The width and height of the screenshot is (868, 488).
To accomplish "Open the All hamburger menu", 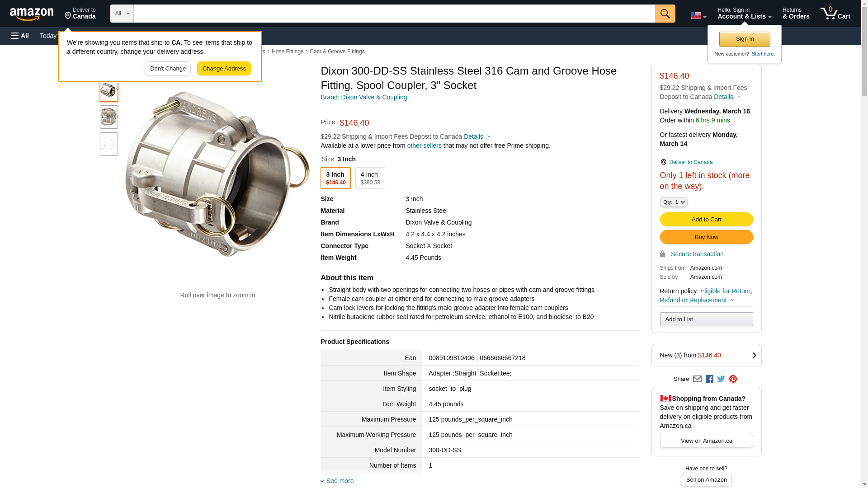I will (x=20, y=36).
